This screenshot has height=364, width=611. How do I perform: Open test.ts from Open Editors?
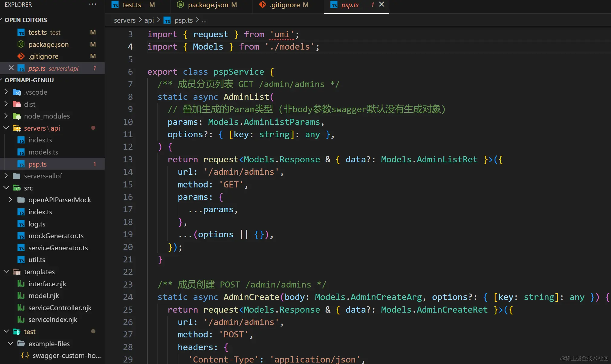[52, 32]
